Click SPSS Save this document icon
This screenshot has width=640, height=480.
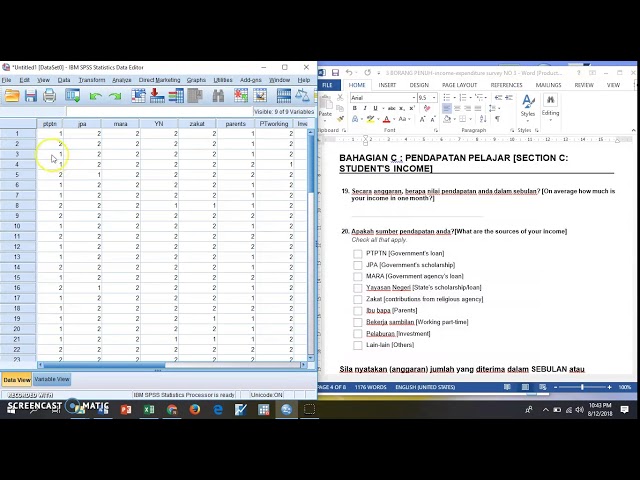pos(31,96)
